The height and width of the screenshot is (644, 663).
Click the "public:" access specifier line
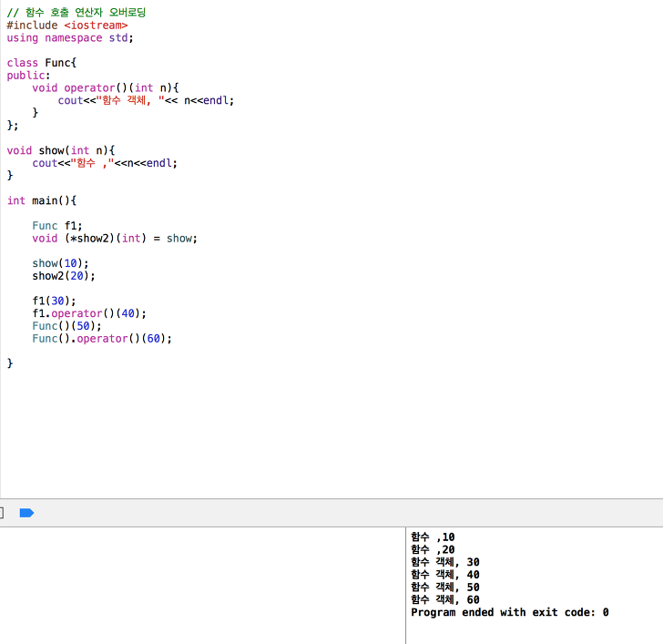coord(28,76)
